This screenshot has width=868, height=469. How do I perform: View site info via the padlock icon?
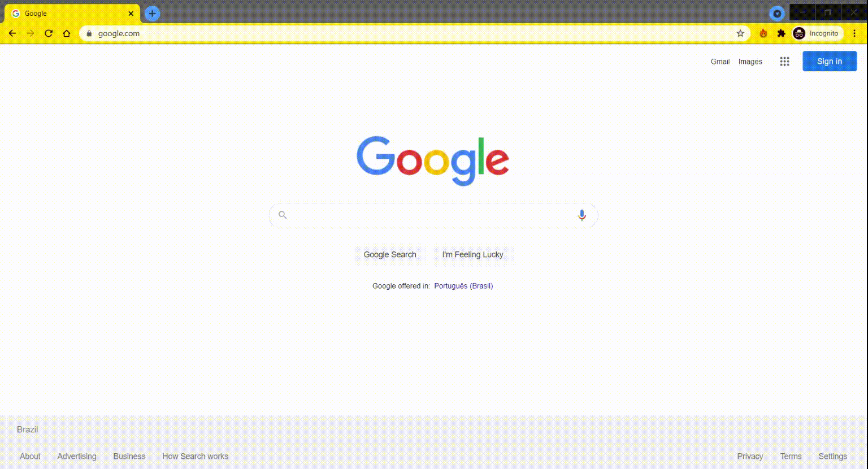(x=89, y=33)
